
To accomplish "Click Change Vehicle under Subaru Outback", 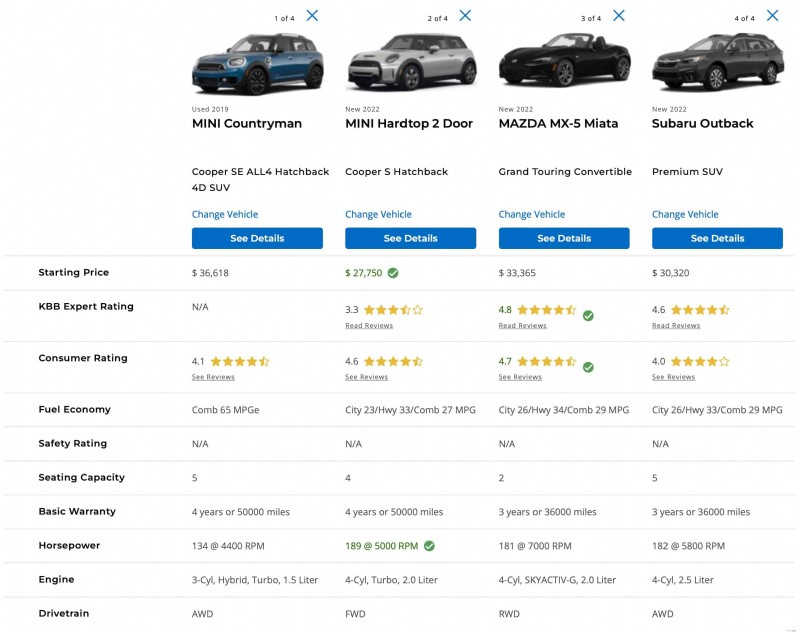I will (685, 214).
